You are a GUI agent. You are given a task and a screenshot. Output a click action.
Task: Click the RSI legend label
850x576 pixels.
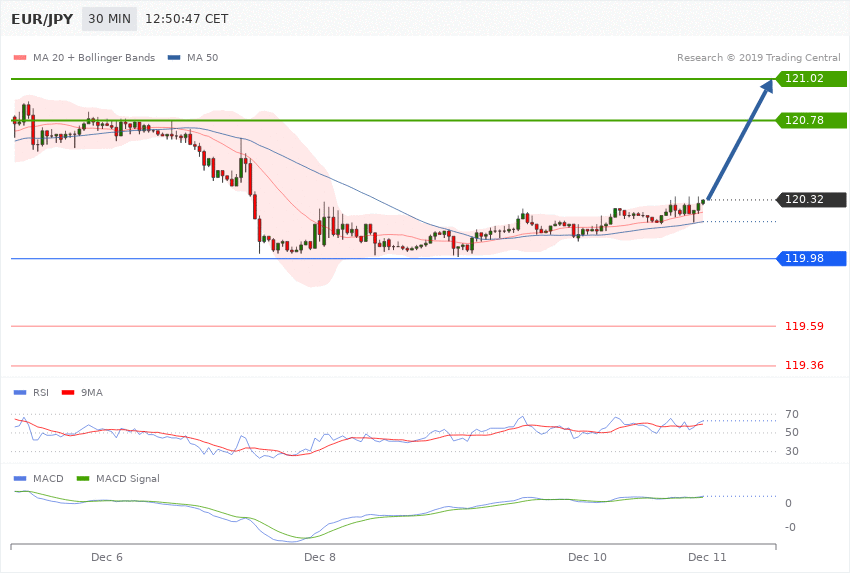[x=41, y=392]
